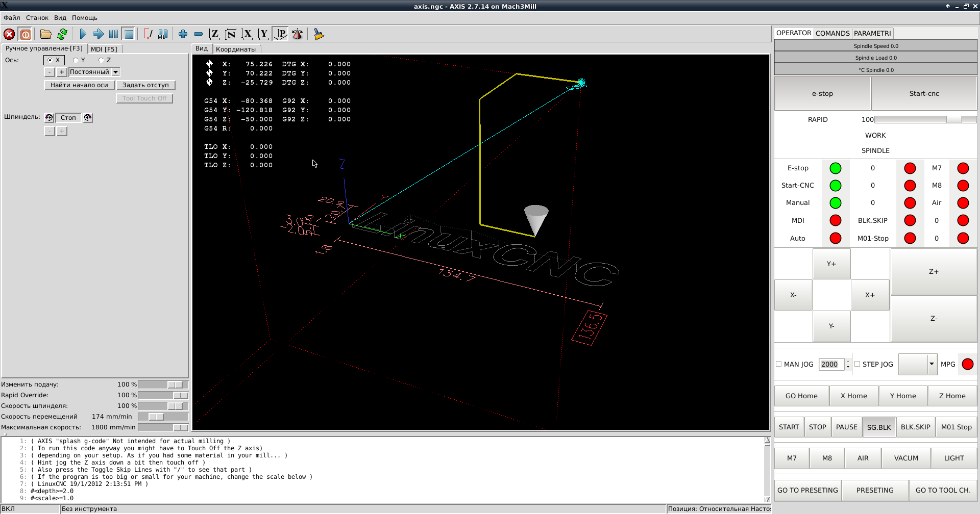Execute next line with the step icon
Viewport: 980px width, 514px height.
pyautogui.click(x=98, y=34)
